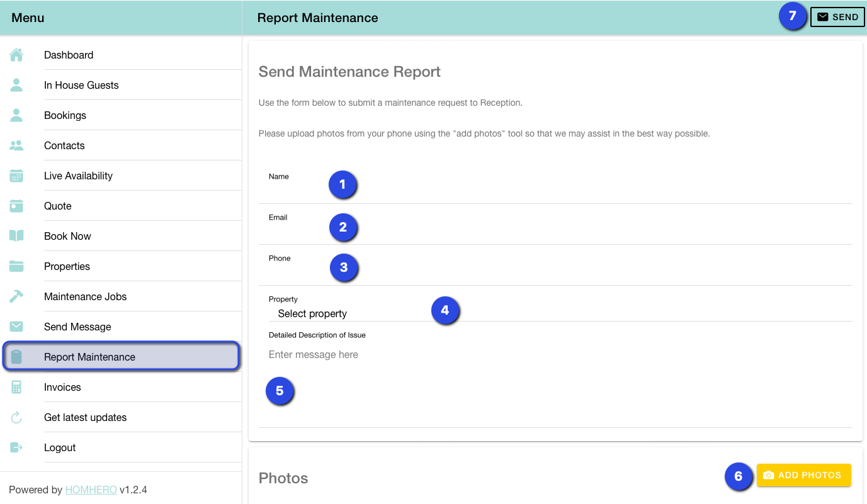Click the Properties folder icon
867x504 pixels.
point(16,266)
